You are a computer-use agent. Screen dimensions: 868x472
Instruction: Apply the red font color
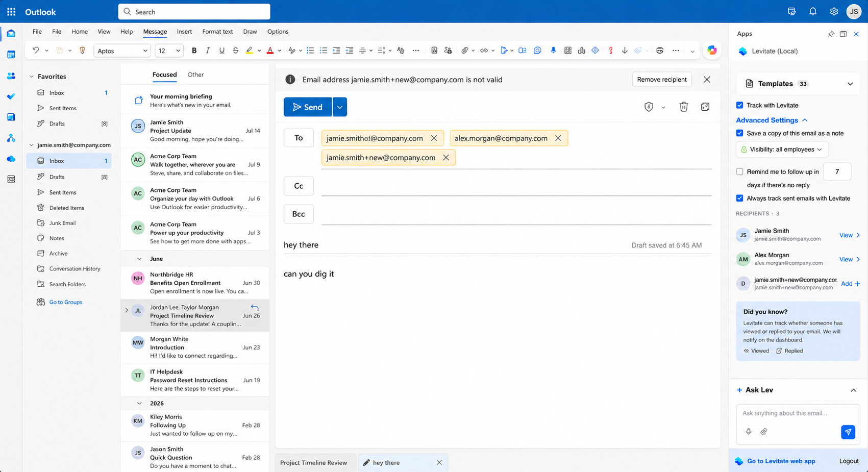(270, 51)
